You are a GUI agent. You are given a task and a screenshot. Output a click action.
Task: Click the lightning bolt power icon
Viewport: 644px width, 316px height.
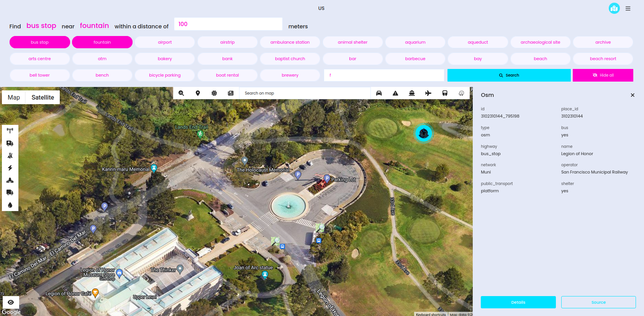(10, 168)
